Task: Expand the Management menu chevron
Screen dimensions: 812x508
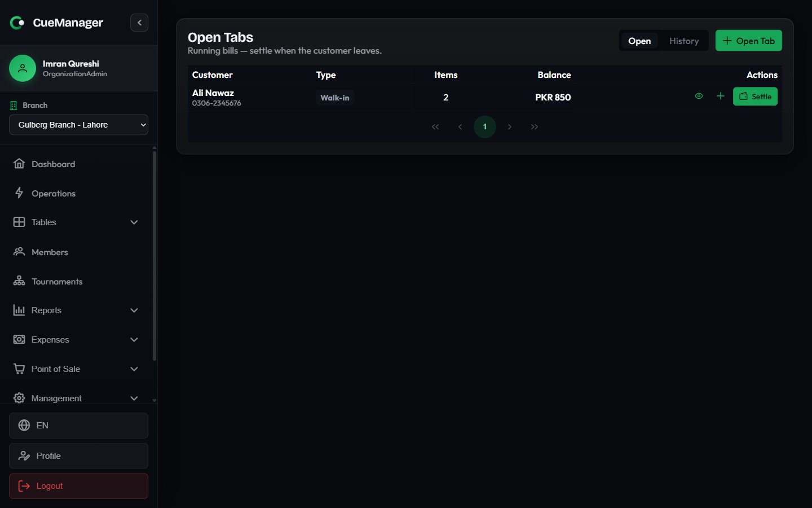Action: pos(134,398)
